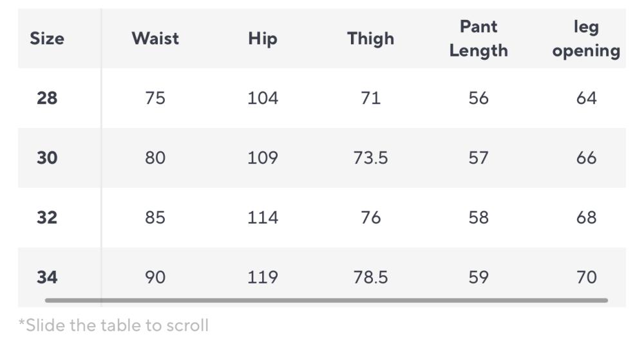The height and width of the screenshot is (346, 644).
Task: Click the horizontal scrollbar under the table
Action: coord(326,300)
